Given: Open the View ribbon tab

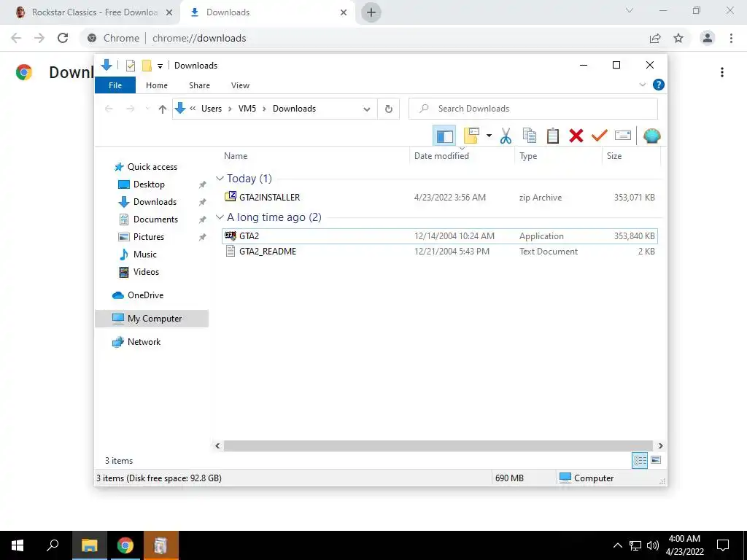Looking at the screenshot, I should pyautogui.click(x=240, y=85).
